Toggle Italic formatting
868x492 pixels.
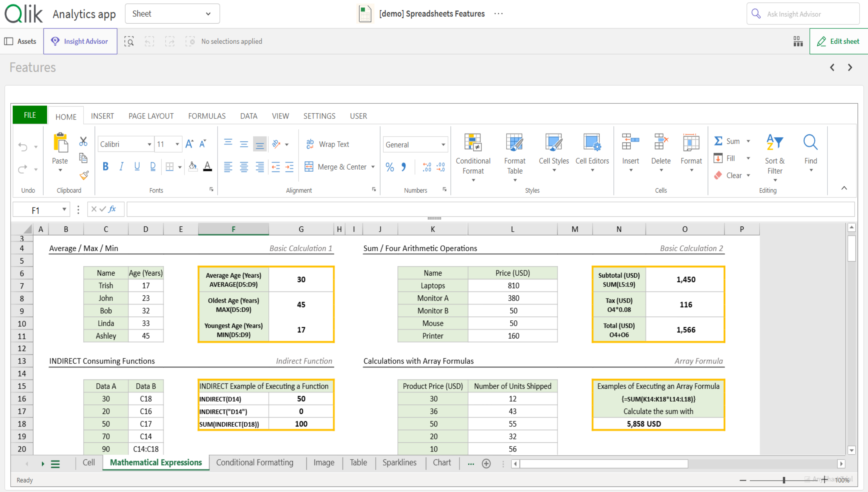point(121,166)
